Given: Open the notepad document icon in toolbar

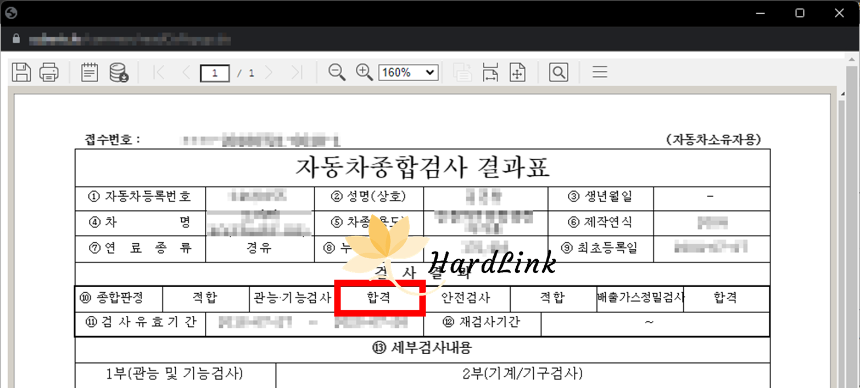Looking at the screenshot, I should (89, 72).
